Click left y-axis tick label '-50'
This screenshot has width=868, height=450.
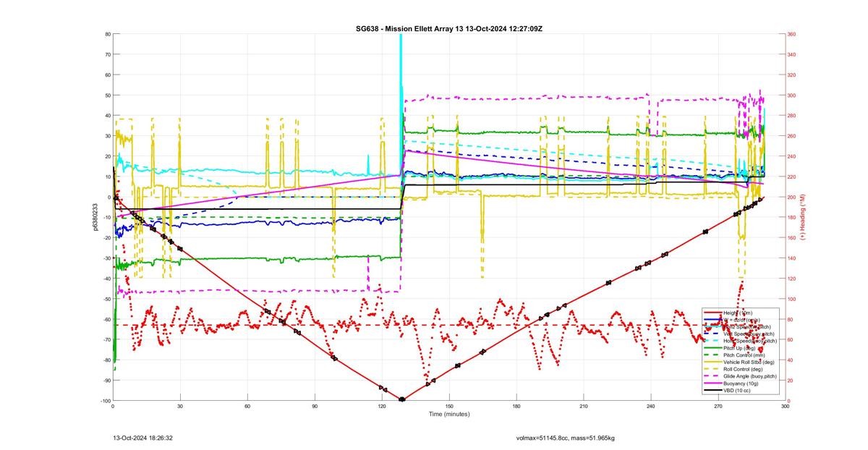106,299
